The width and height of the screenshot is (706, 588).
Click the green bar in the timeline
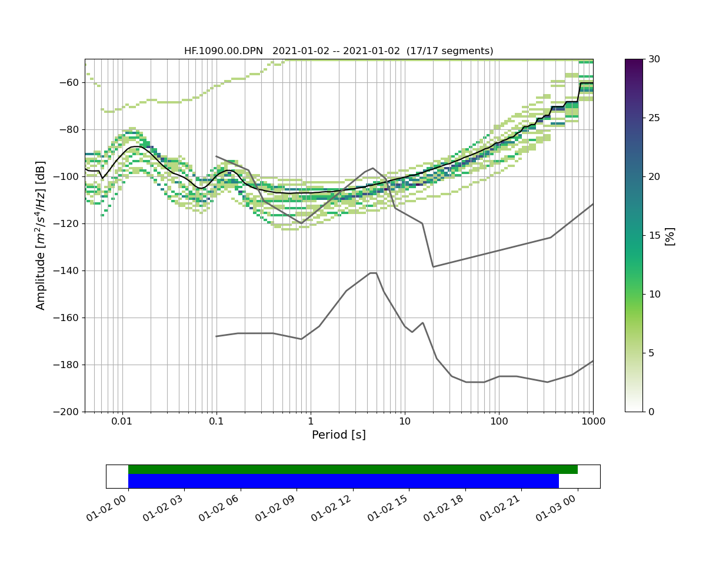352,469
